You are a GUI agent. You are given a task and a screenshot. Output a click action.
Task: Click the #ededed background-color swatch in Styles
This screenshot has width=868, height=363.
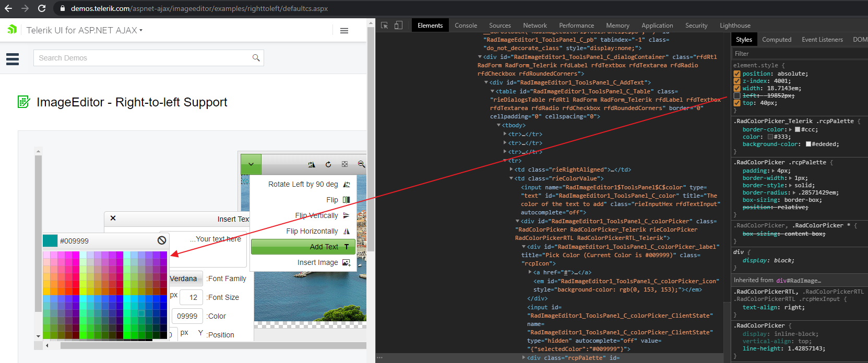[x=808, y=144]
